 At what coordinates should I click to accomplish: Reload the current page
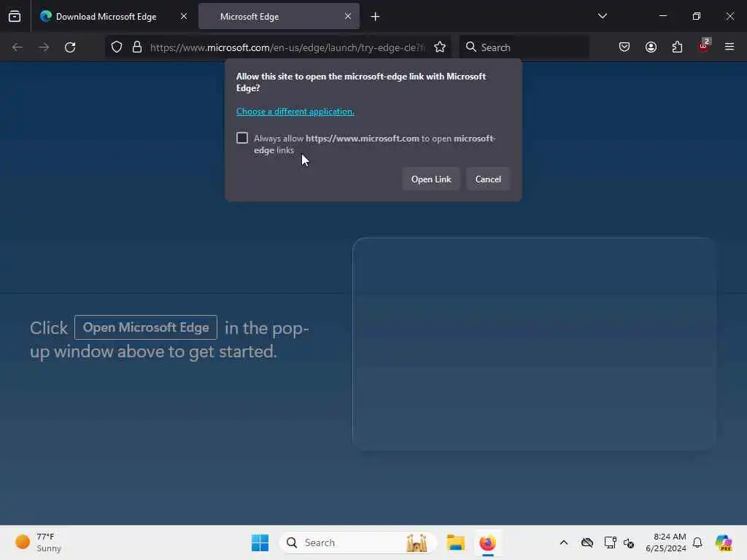point(70,47)
